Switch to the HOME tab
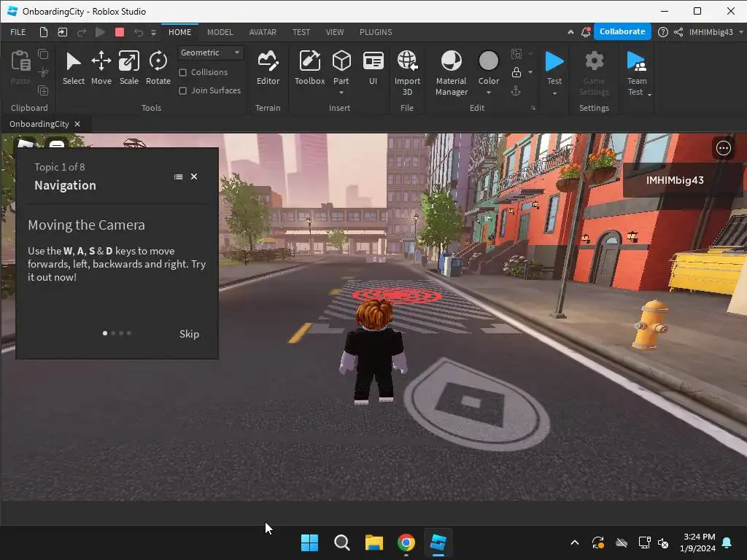747x560 pixels. 179,32
